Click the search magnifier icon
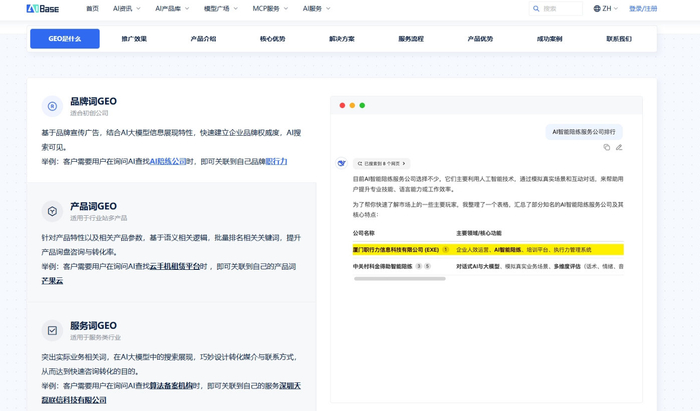Viewport: 700px width, 411px height. coord(536,9)
